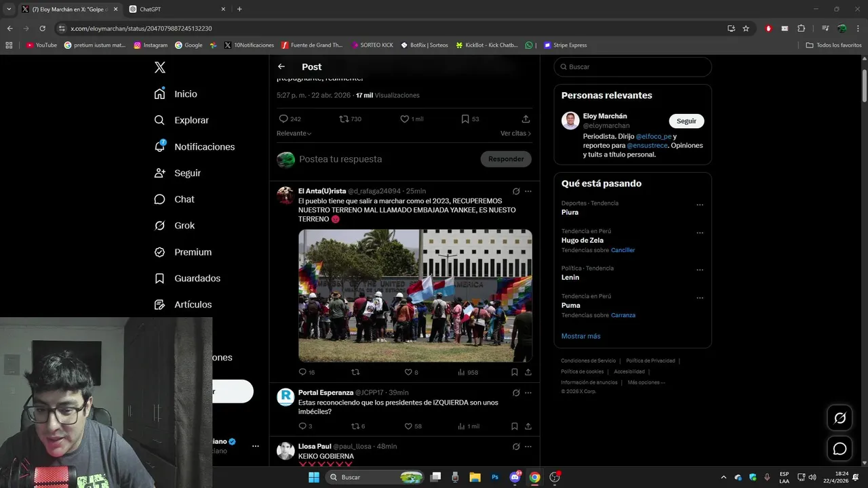Repost the main post with 730 reposts
Screen dimensions: 868x488
(x=344, y=119)
